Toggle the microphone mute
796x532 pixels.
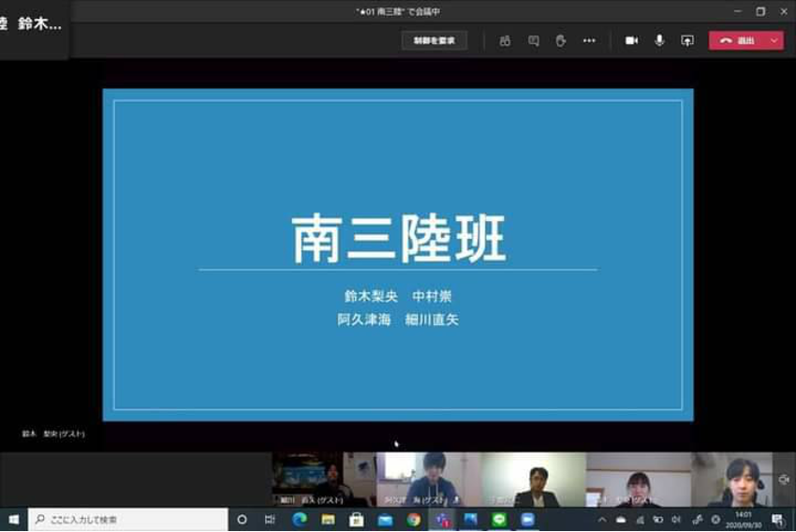pyautogui.click(x=659, y=40)
